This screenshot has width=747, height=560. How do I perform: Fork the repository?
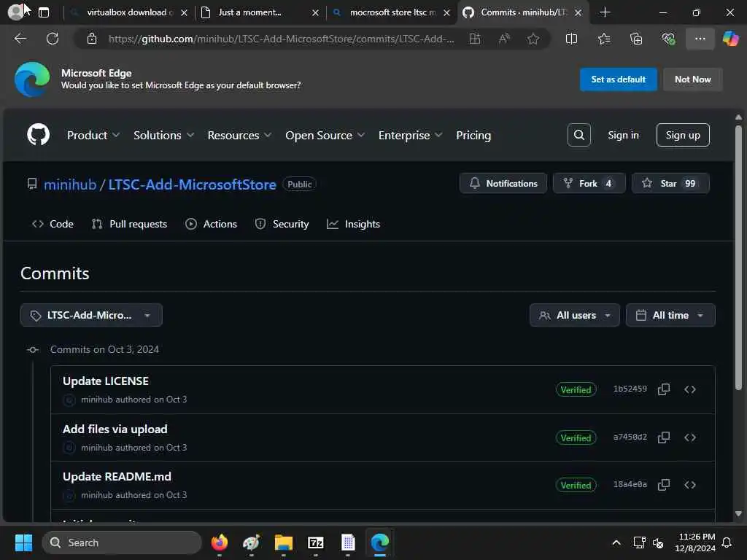(589, 183)
